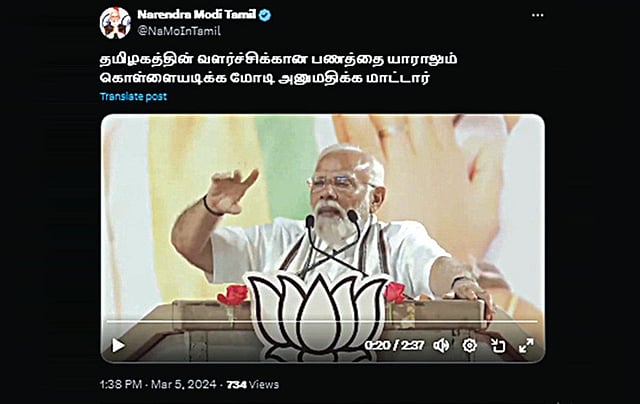Click the video progress bar to seek

click(x=322, y=322)
